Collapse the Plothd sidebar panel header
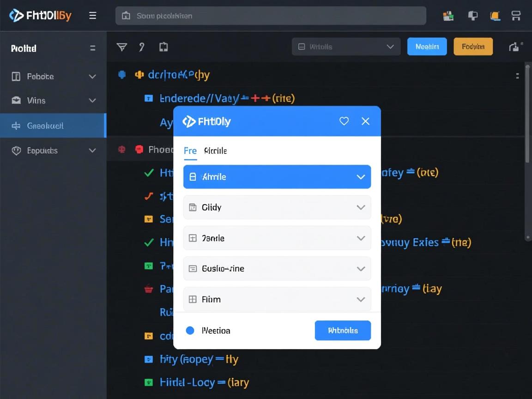532x399 pixels. (x=92, y=48)
